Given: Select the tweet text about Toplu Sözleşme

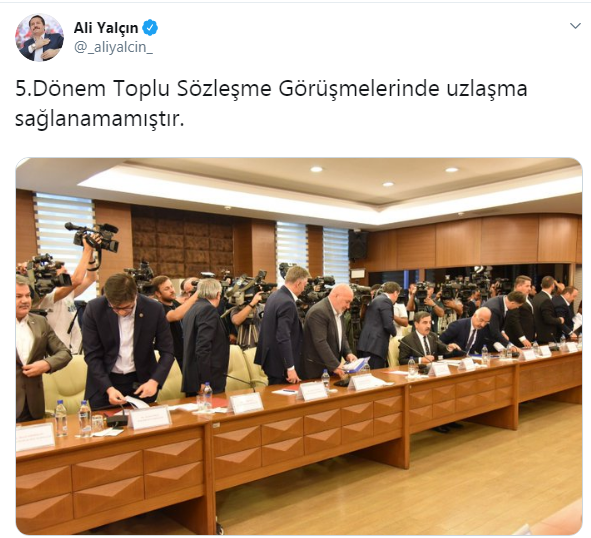Looking at the screenshot, I should [x=271, y=104].
